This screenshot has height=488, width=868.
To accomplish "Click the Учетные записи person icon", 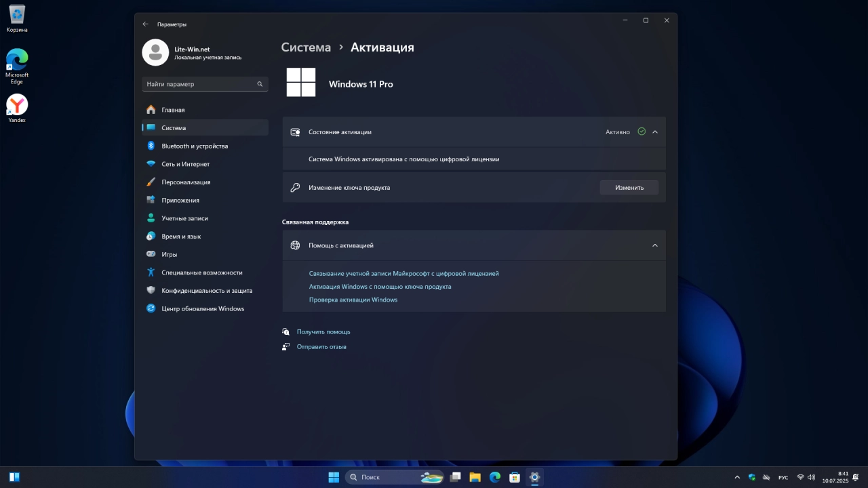I will [151, 218].
